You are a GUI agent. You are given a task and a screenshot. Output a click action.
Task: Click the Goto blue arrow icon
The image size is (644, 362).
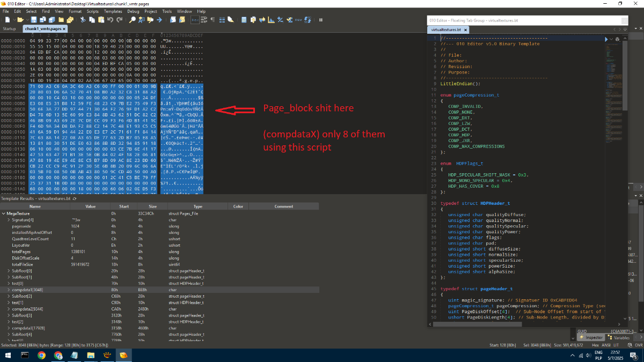[159, 20]
